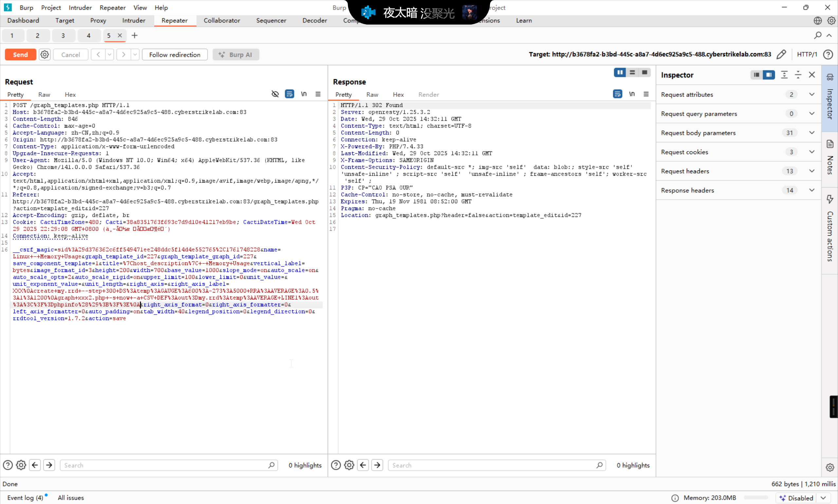Image resolution: width=838 pixels, height=504 pixels.
Task: Switch to the Decoder tab
Action: 315,20
